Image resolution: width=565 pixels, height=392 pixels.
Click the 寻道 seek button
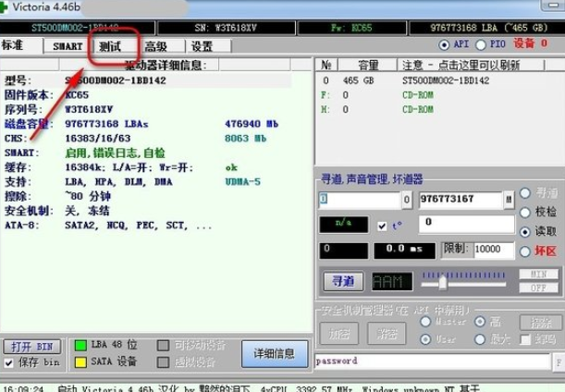[342, 281]
